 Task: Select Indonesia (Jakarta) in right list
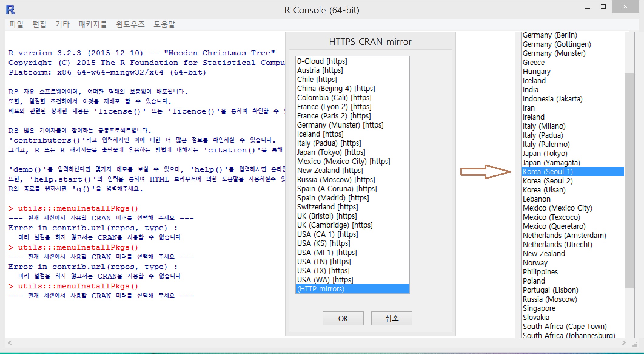click(x=572, y=99)
